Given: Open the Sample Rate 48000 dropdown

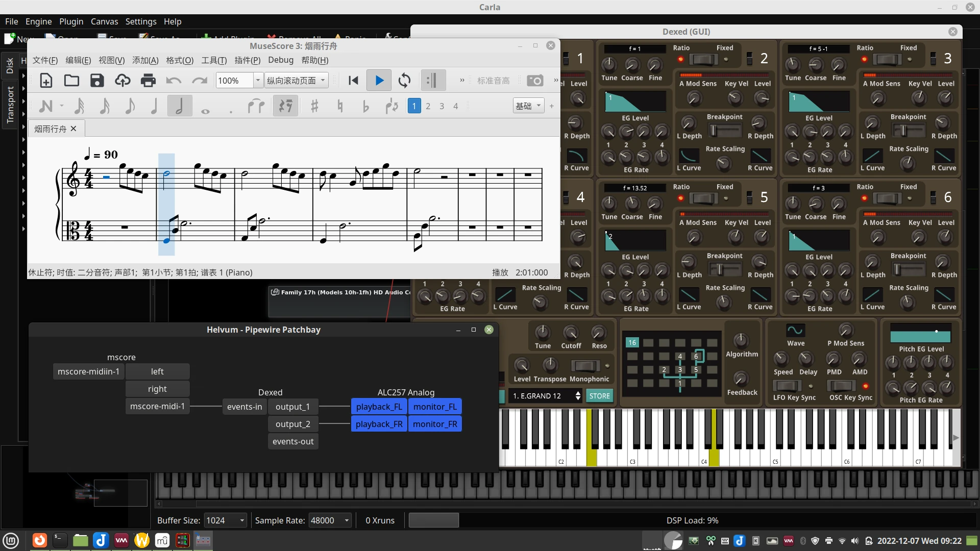Looking at the screenshot, I should click(330, 520).
